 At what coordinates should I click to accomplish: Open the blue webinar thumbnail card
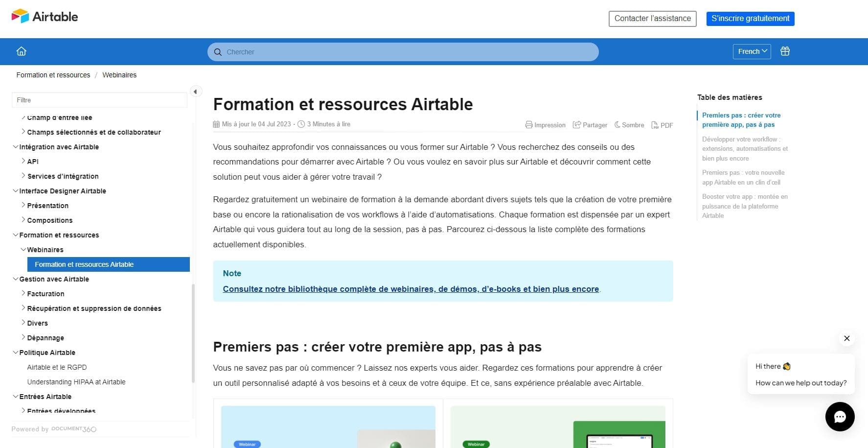pyautogui.click(x=328, y=426)
